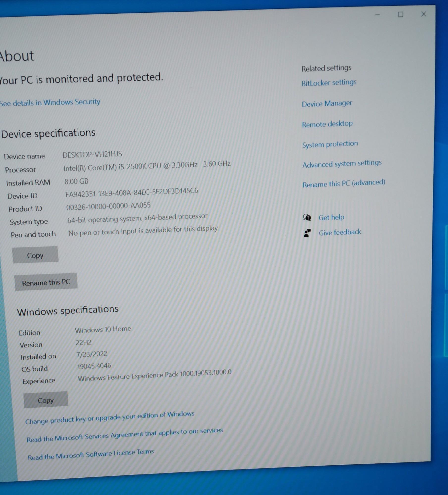The image size is (448, 495).
Task: Click the Experience label
Action: (39, 381)
